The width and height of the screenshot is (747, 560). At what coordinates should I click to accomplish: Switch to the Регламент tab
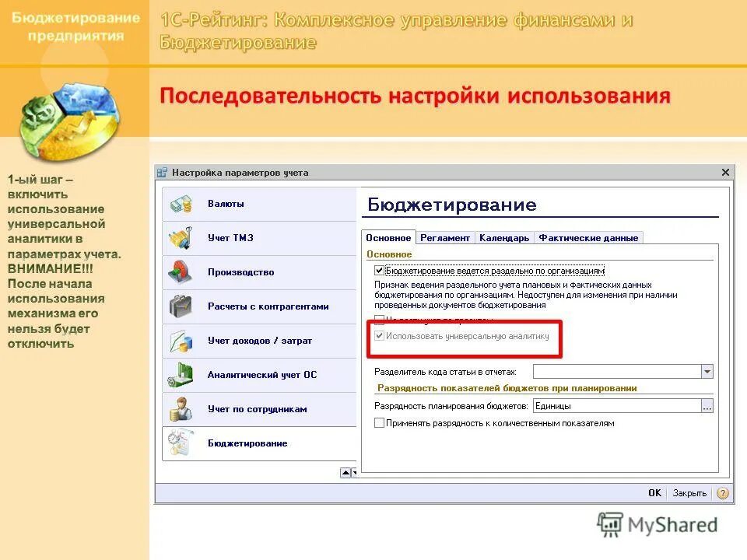click(x=445, y=237)
